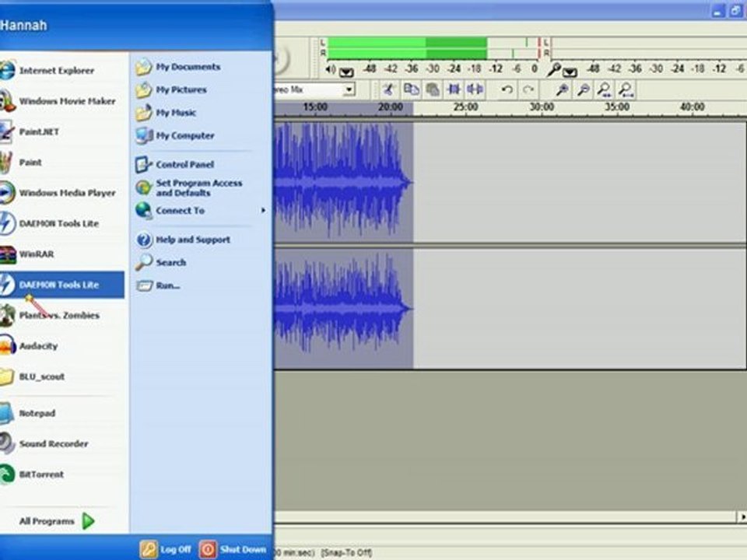Screen dimensions: 747x560
Task: Redo last Audacity action
Action: tap(528, 89)
